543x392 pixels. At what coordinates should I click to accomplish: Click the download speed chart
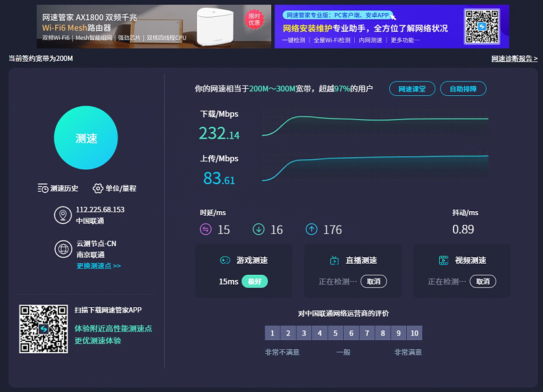[375, 124]
